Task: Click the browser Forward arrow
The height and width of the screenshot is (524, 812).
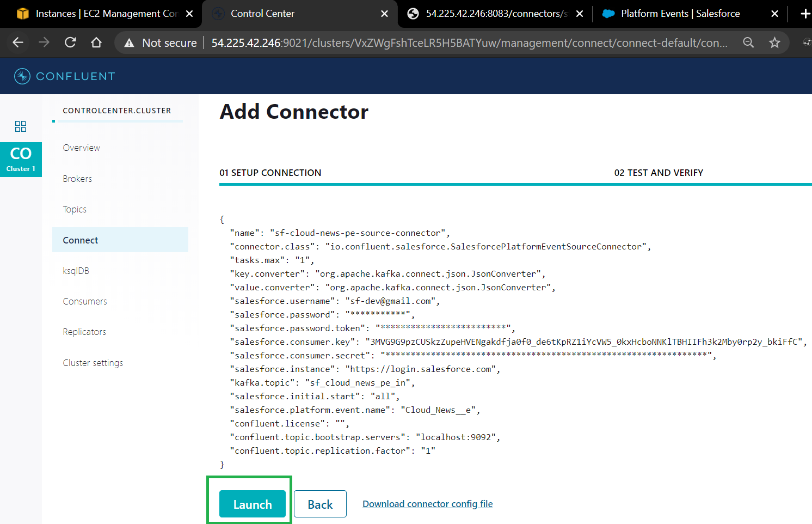Action: [x=44, y=42]
